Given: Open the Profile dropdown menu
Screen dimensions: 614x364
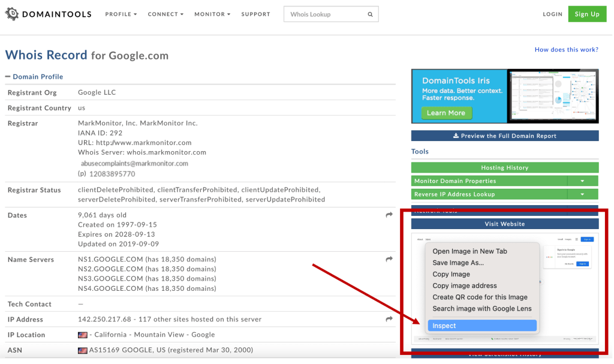Looking at the screenshot, I should pos(121,14).
